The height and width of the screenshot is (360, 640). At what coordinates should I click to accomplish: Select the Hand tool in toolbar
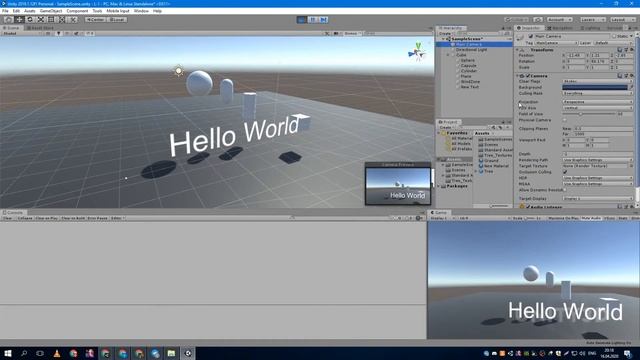(8, 19)
